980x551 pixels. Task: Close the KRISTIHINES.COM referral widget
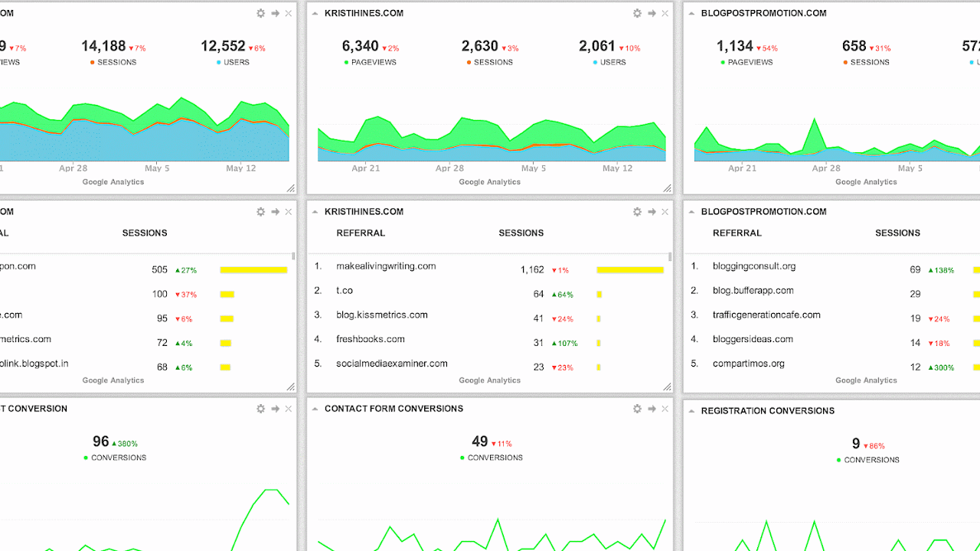pyautogui.click(x=665, y=212)
